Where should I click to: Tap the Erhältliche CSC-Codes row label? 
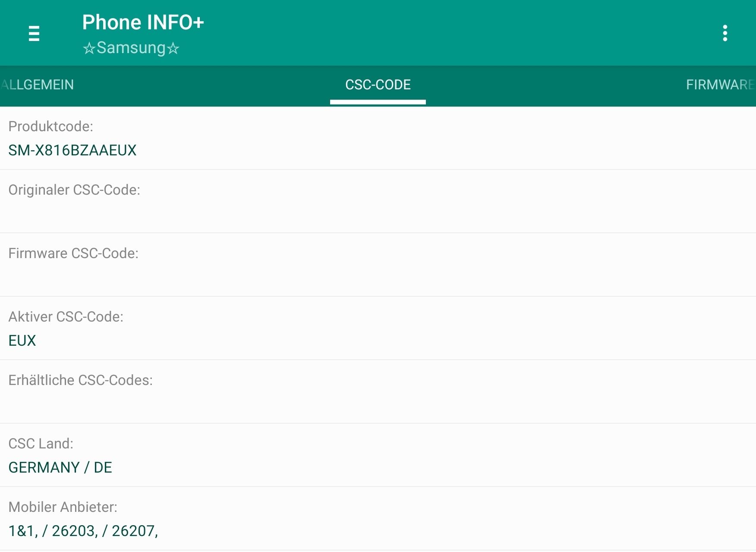point(81,380)
